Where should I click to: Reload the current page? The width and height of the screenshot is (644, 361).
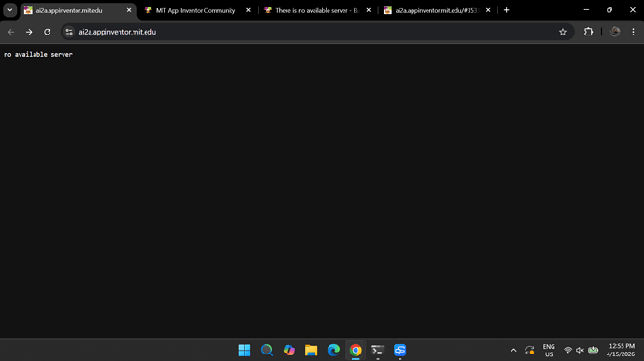(48, 32)
